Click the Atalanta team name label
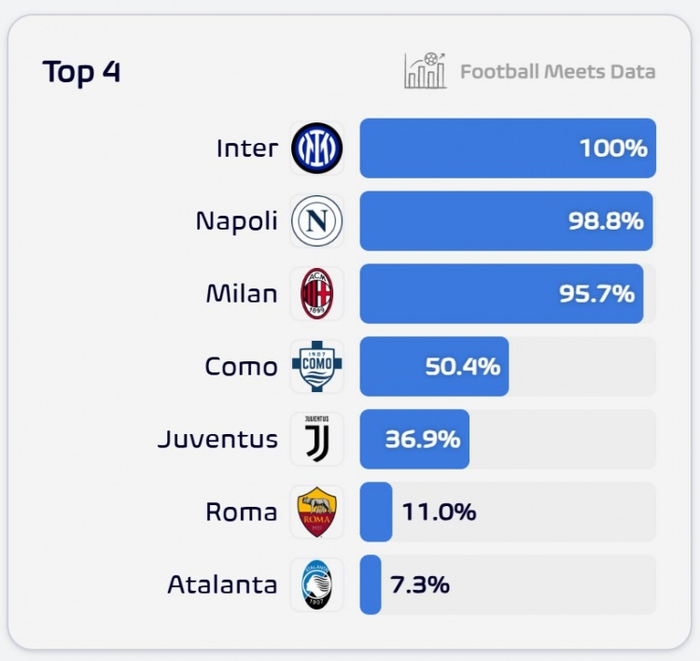Image resolution: width=700 pixels, height=661 pixels. point(222,585)
